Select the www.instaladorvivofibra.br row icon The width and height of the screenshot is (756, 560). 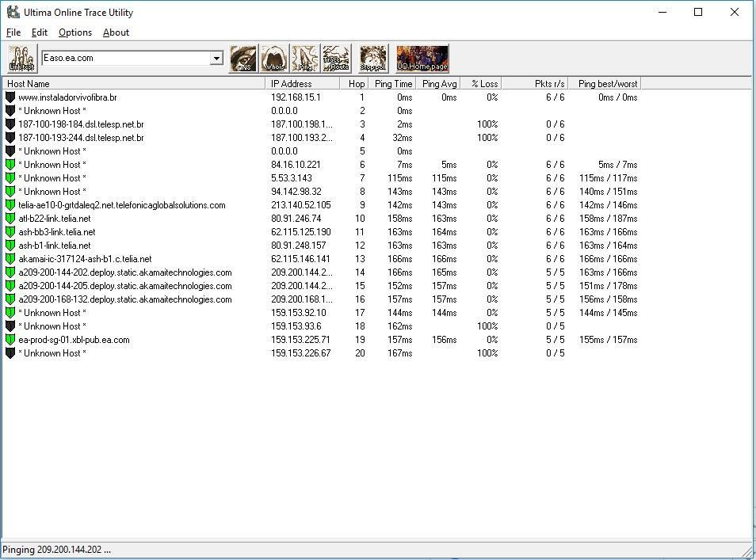click(10, 97)
